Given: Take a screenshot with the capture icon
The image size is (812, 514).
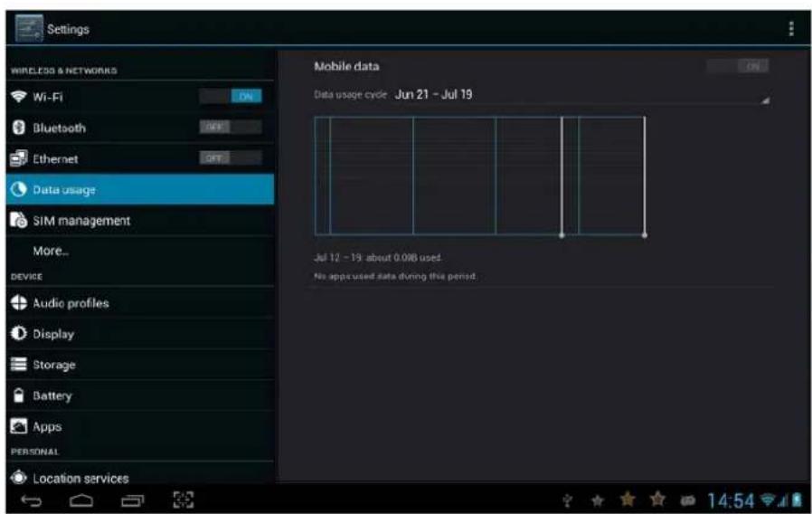Looking at the screenshot, I should pos(184,500).
